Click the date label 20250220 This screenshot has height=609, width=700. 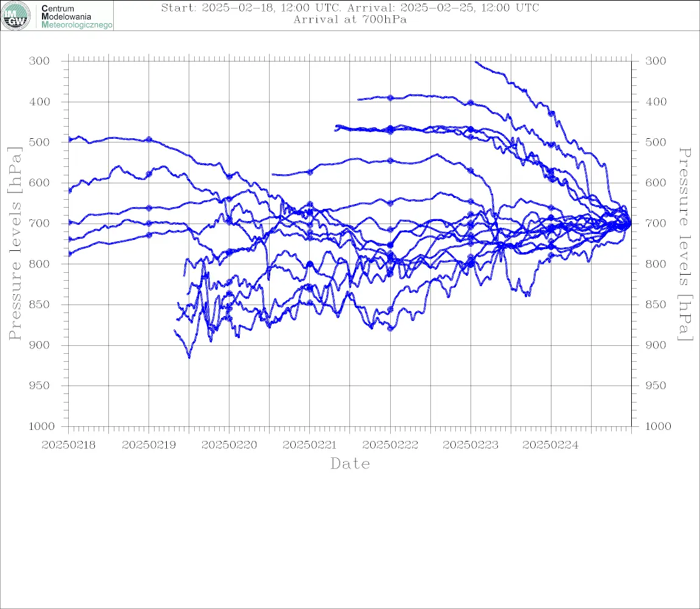[x=229, y=445]
